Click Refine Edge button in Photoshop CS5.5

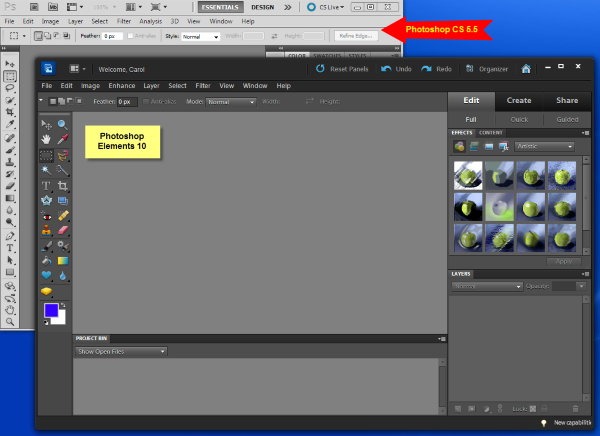pyautogui.click(x=356, y=36)
